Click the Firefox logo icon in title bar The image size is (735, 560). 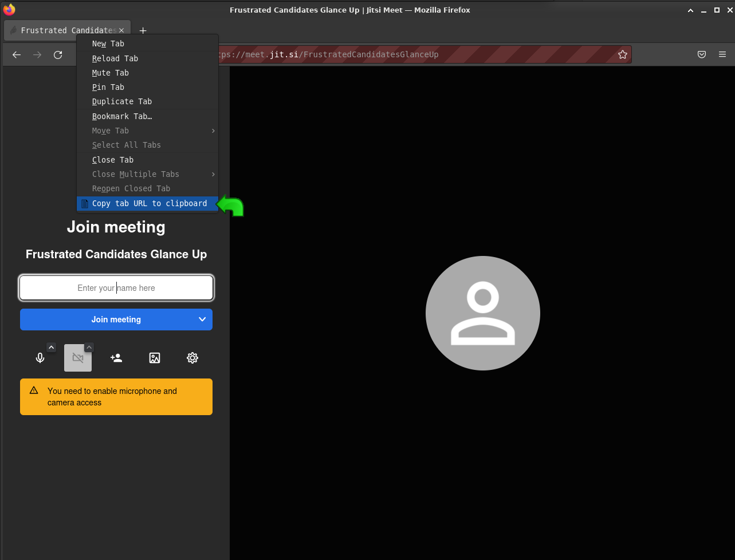pos(9,10)
